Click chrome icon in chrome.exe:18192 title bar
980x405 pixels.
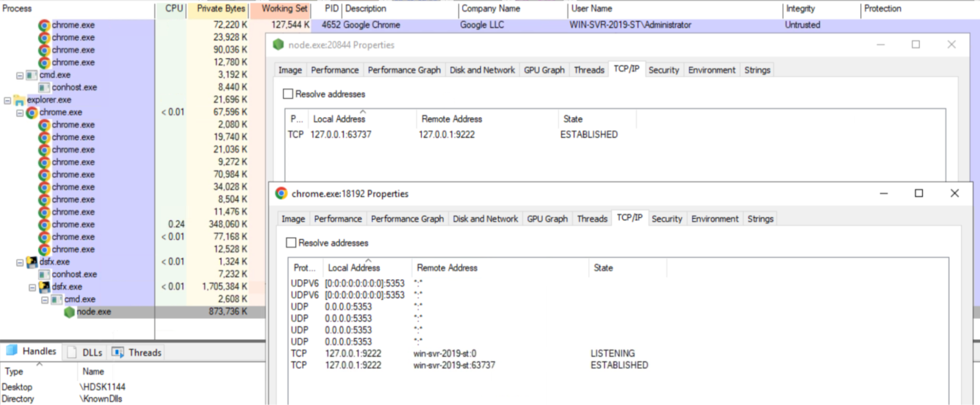[281, 194]
